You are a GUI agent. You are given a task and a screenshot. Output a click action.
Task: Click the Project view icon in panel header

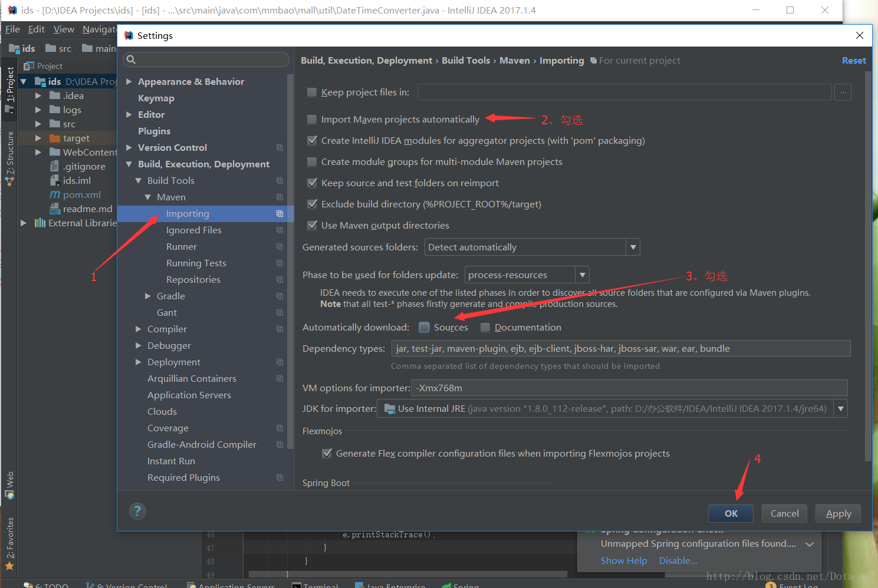[x=28, y=66]
